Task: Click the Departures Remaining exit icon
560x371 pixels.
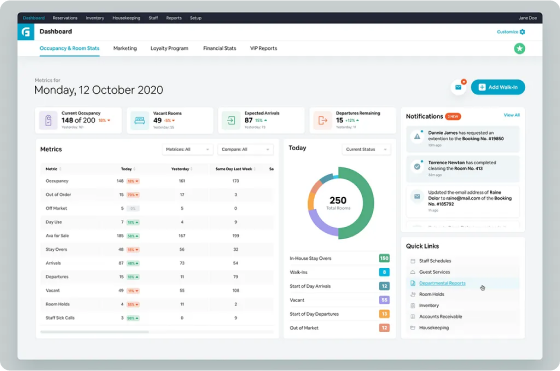Action: pos(322,120)
